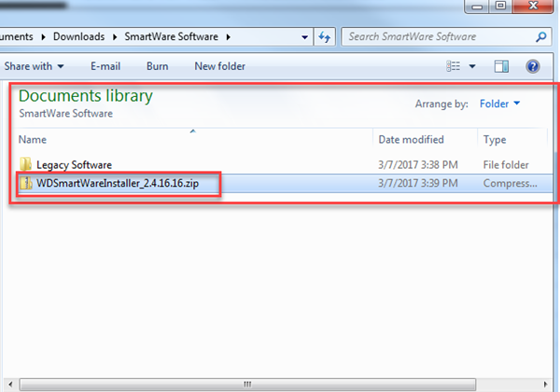Viewport: 560px width, 392px height.
Task: Open the Share with dropdown
Action: 34,66
